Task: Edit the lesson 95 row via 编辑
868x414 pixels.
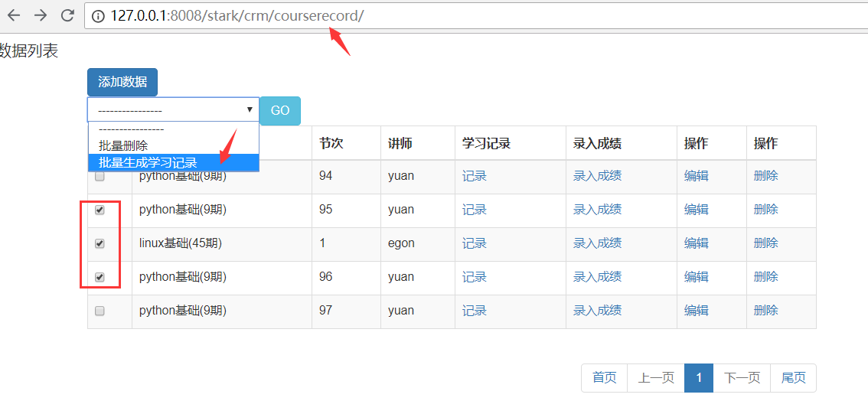Action: (697, 209)
